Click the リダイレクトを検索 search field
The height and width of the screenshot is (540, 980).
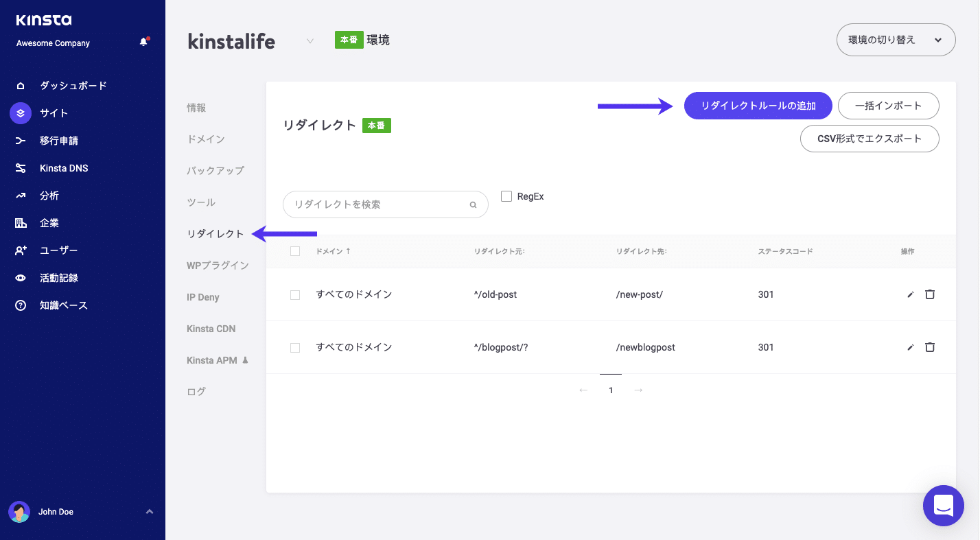374,204
